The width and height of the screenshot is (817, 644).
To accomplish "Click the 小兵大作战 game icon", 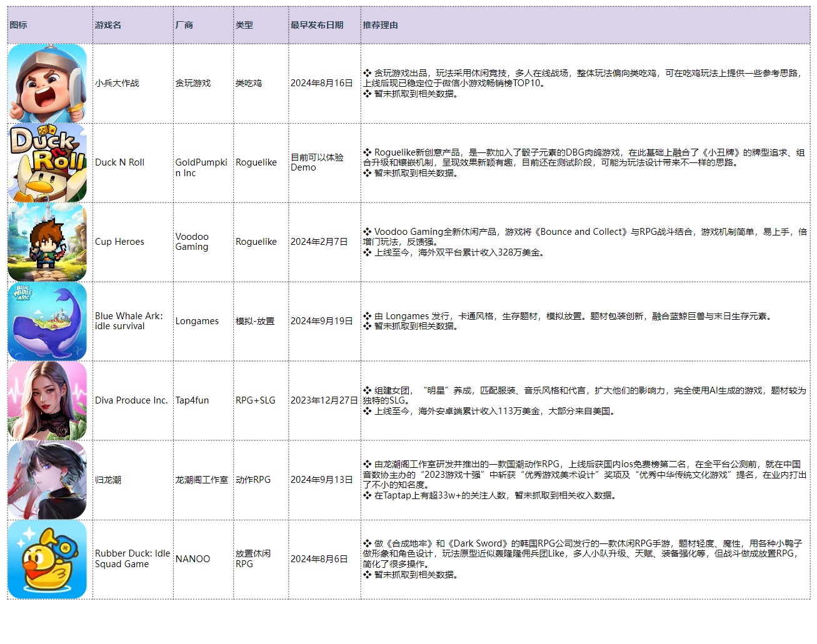I will tap(48, 84).
